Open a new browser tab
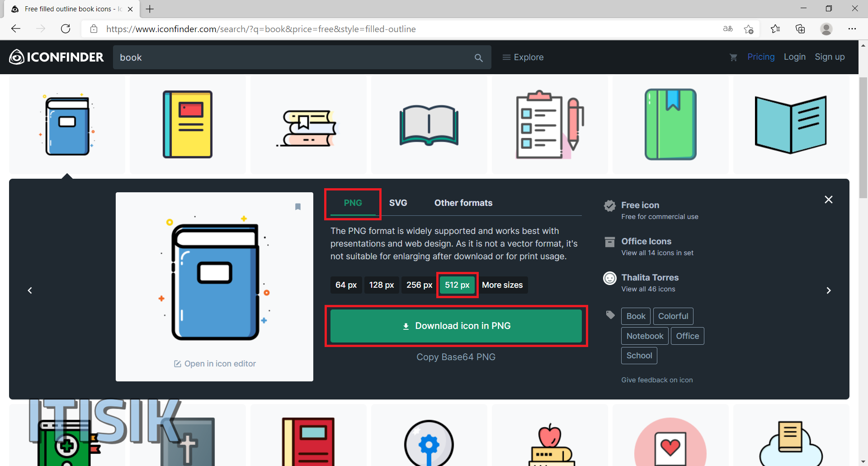Screen dimensions: 868x466 [x=150, y=9]
